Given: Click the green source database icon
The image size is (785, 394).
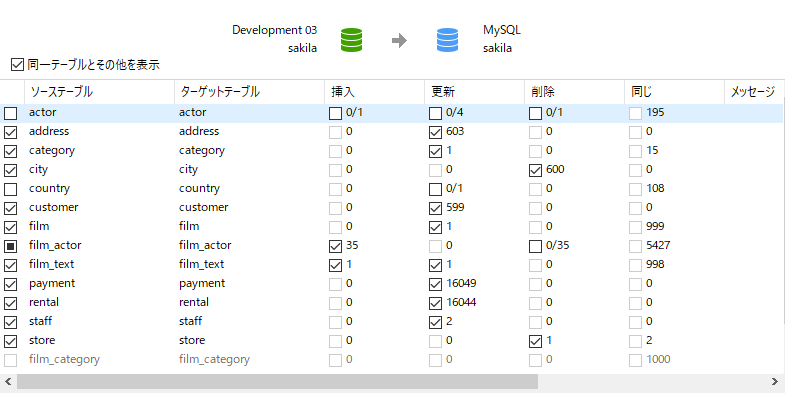Looking at the screenshot, I should [x=351, y=40].
